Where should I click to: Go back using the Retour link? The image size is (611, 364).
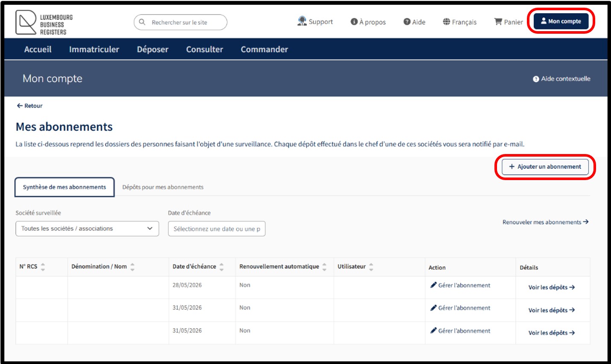point(29,106)
